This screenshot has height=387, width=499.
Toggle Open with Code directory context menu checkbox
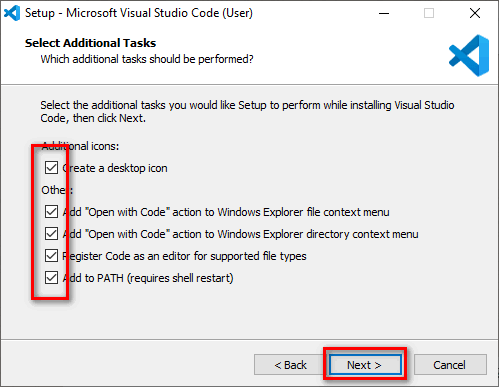tap(51, 234)
